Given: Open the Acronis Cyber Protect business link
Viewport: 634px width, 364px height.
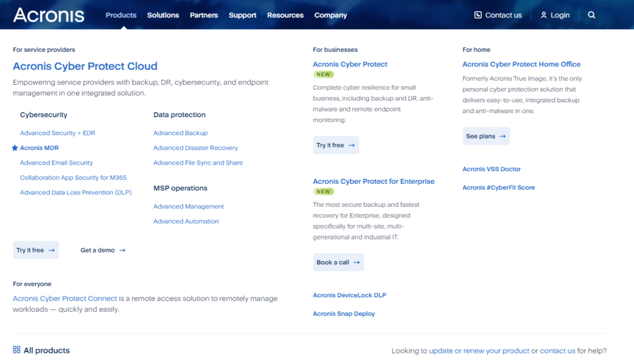Looking at the screenshot, I should (350, 64).
